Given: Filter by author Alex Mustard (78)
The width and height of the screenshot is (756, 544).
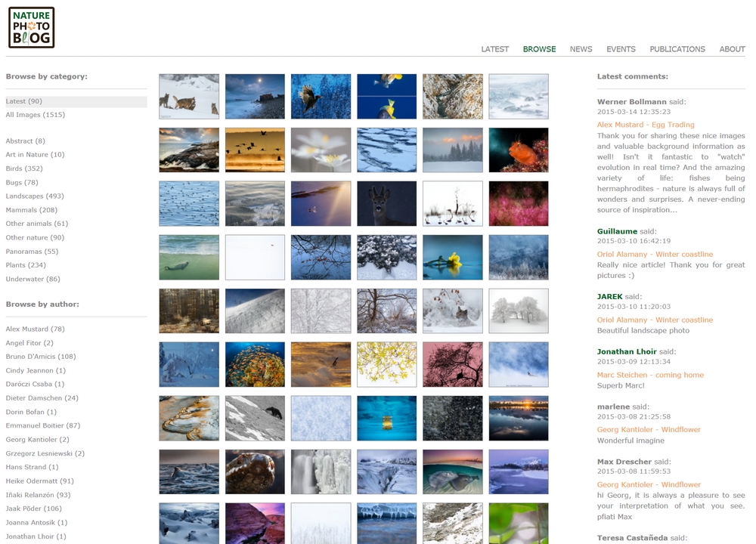Looking at the screenshot, I should [x=36, y=329].
